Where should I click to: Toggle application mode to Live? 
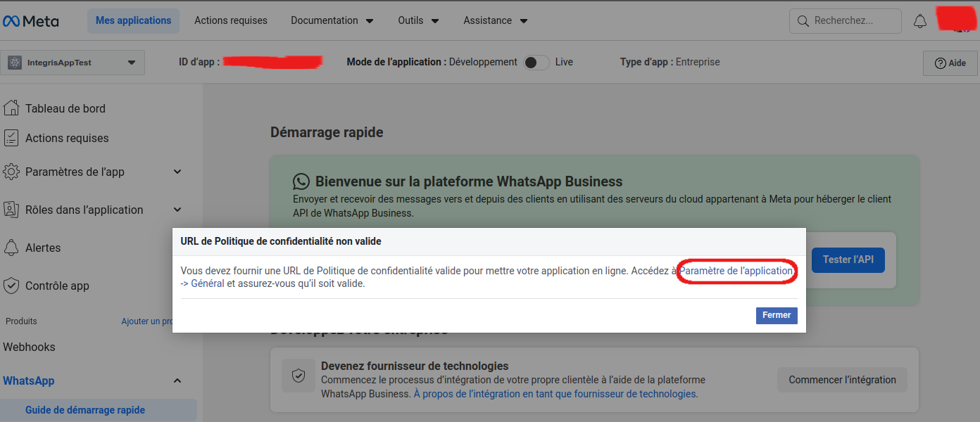point(536,63)
